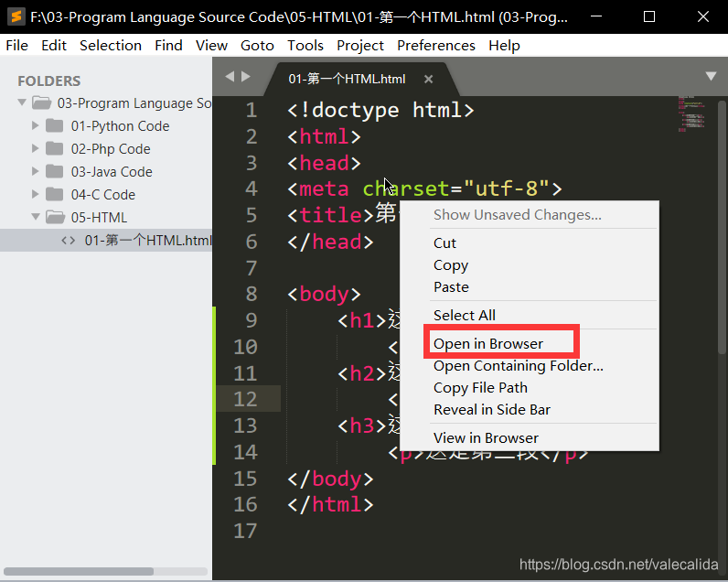Choose Cut from the context menu
Screen dimensions: 728x582
530,242
